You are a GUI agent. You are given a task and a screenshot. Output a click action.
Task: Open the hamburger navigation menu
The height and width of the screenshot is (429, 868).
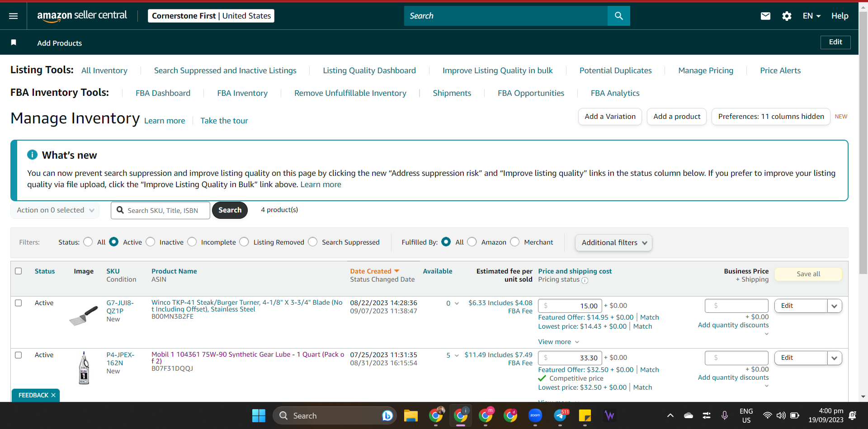click(x=14, y=16)
